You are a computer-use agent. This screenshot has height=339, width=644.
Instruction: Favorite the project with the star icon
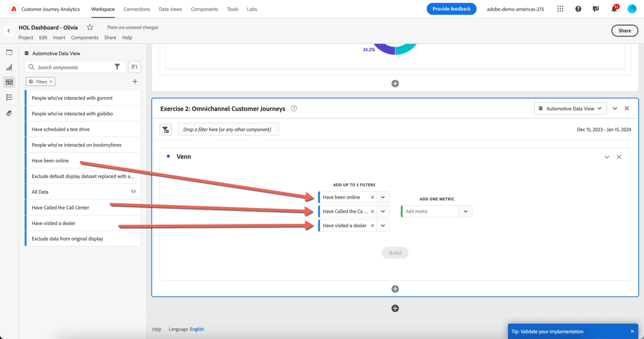(x=90, y=27)
